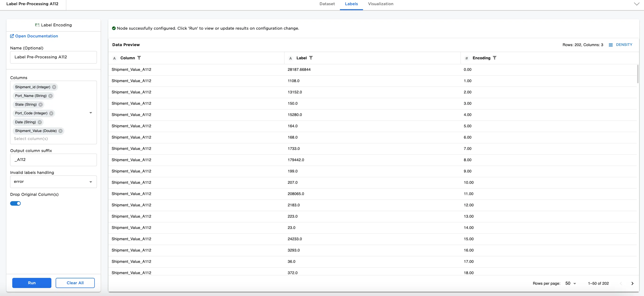Switch to the Visualization tab
Viewport: 644px width, 296px height.
[x=380, y=4]
